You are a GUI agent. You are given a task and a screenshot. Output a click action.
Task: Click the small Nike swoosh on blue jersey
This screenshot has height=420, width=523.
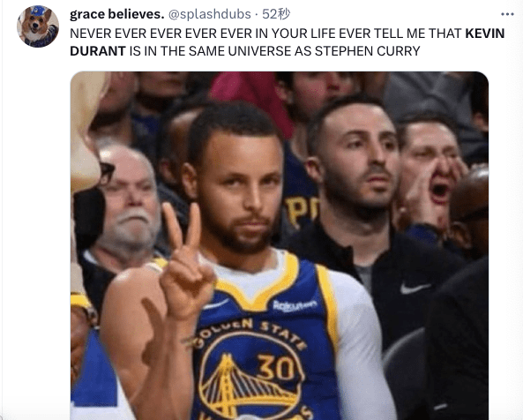pos(216,304)
